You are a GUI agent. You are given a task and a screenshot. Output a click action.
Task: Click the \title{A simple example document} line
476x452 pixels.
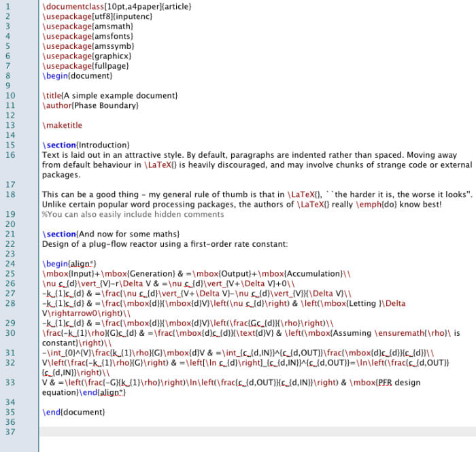click(110, 96)
